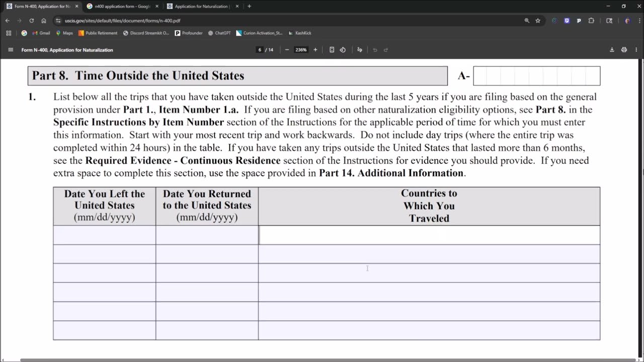The image size is (644, 362).
Task: Click the teal circular extension icon
Action: [x=554, y=21]
